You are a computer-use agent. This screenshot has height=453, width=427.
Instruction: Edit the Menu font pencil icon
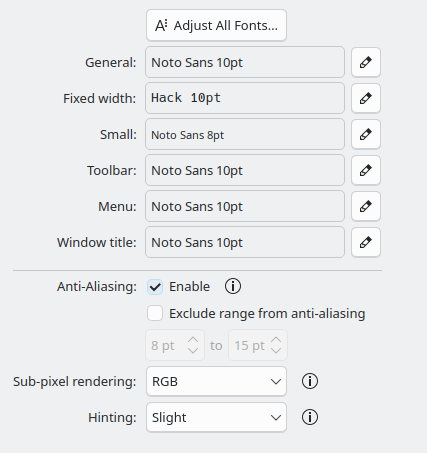coord(366,206)
